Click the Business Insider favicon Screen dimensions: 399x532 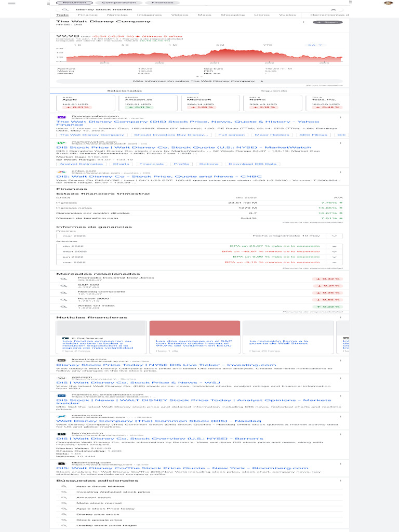coord(61,395)
